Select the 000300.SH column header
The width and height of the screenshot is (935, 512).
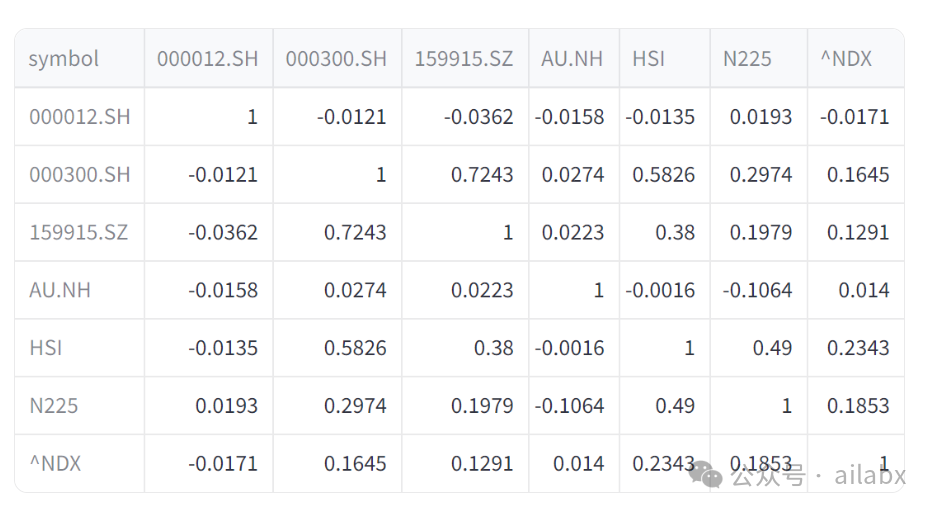336,59
